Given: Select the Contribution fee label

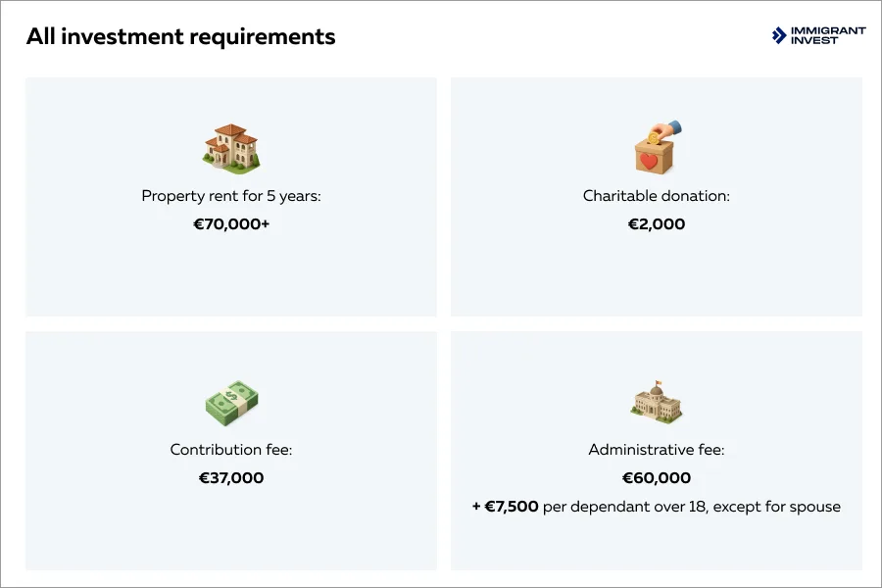Looking at the screenshot, I should coord(231,450).
